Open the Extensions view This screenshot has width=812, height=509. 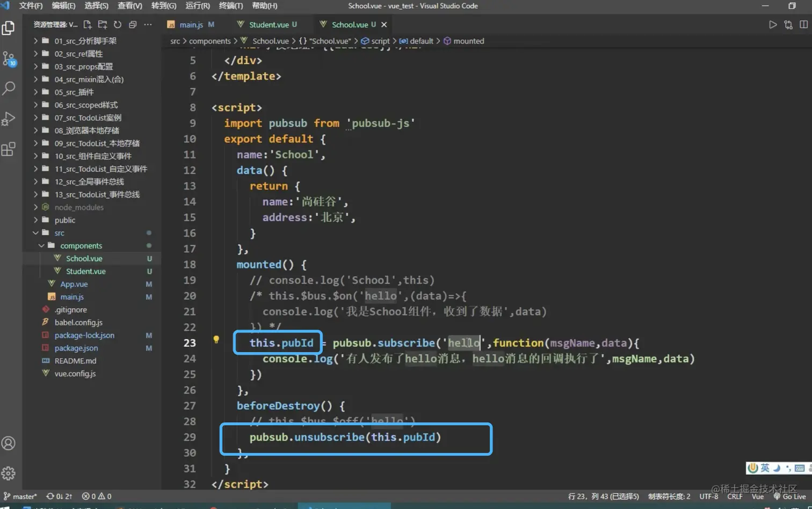[x=9, y=149]
